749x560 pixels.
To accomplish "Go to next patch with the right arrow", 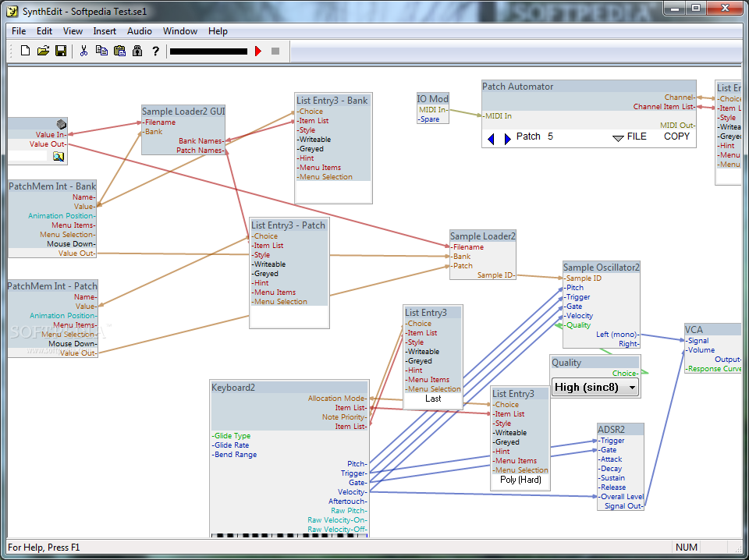I will (x=507, y=139).
